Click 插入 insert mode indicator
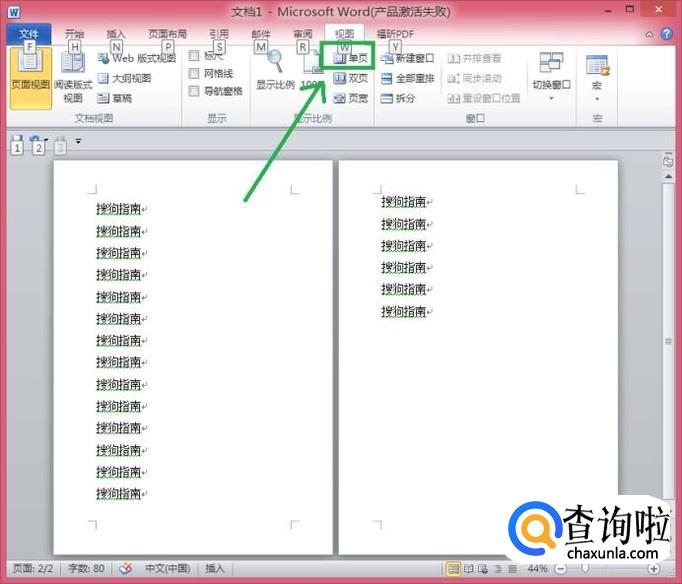Viewport: 682px width, 584px height. coord(214,568)
